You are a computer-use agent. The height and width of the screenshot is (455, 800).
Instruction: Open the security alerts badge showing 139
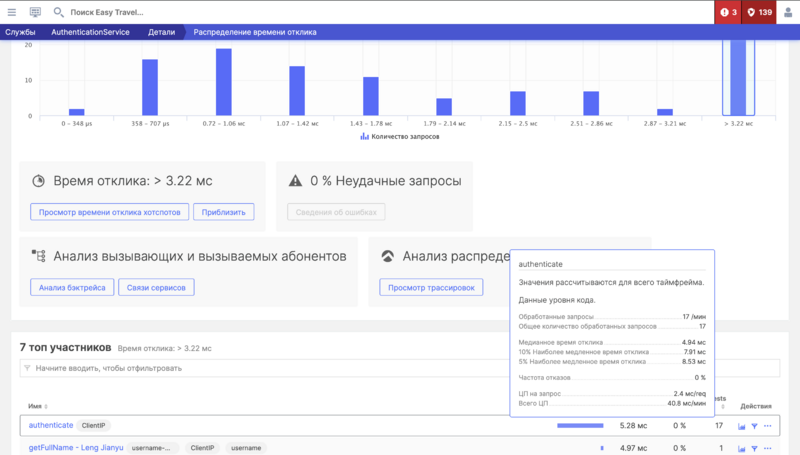click(760, 12)
